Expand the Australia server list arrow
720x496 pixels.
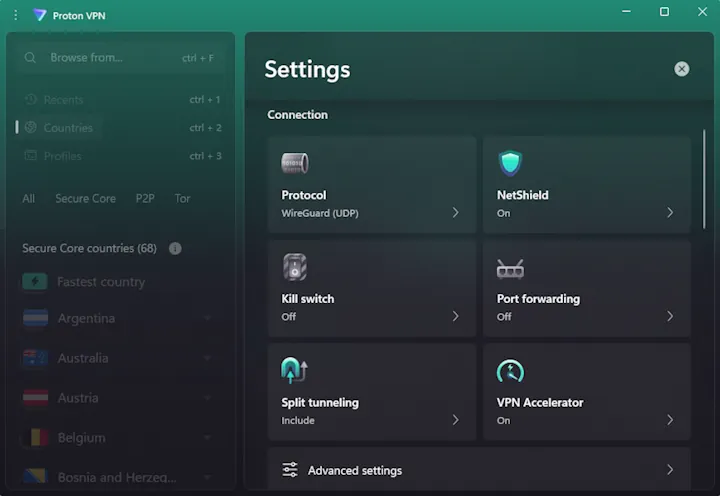coord(208,358)
